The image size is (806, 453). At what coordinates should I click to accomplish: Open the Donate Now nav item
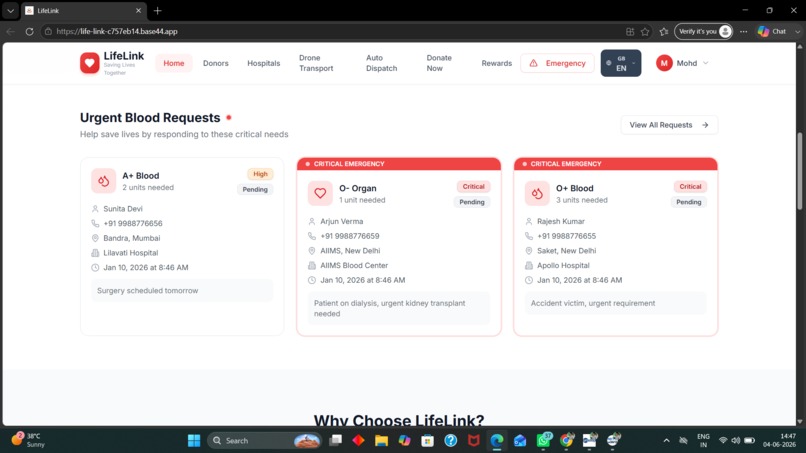pyautogui.click(x=439, y=63)
